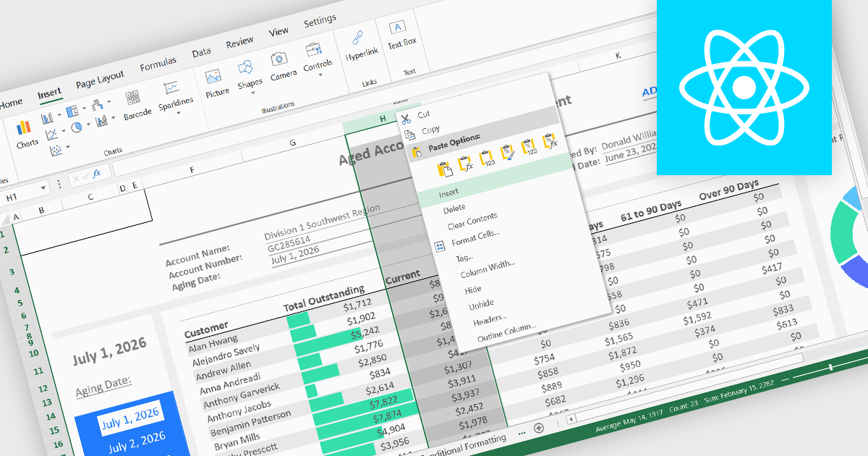Click the Paste Formatting brush icon
Viewport: 868px width, 456px height.
click(508, 151)
